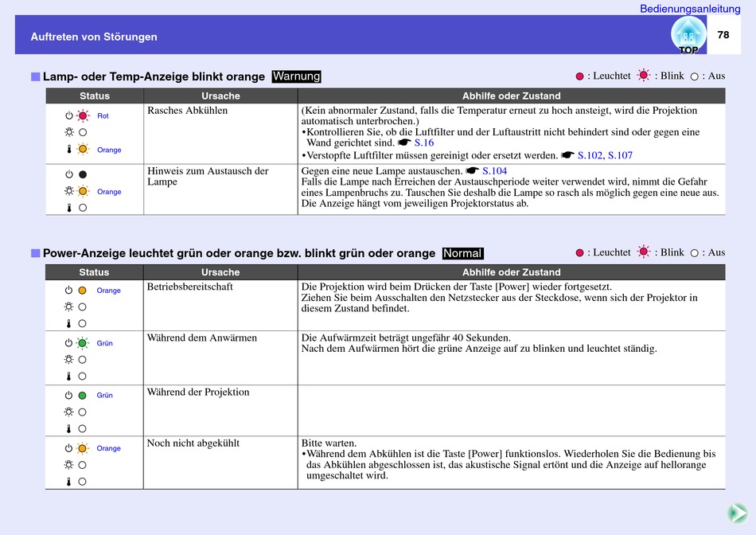The height and width of the screenshot is (535, 756).
Task: Click solid green power indicator in Projektion row
Action: click(83, 396)
